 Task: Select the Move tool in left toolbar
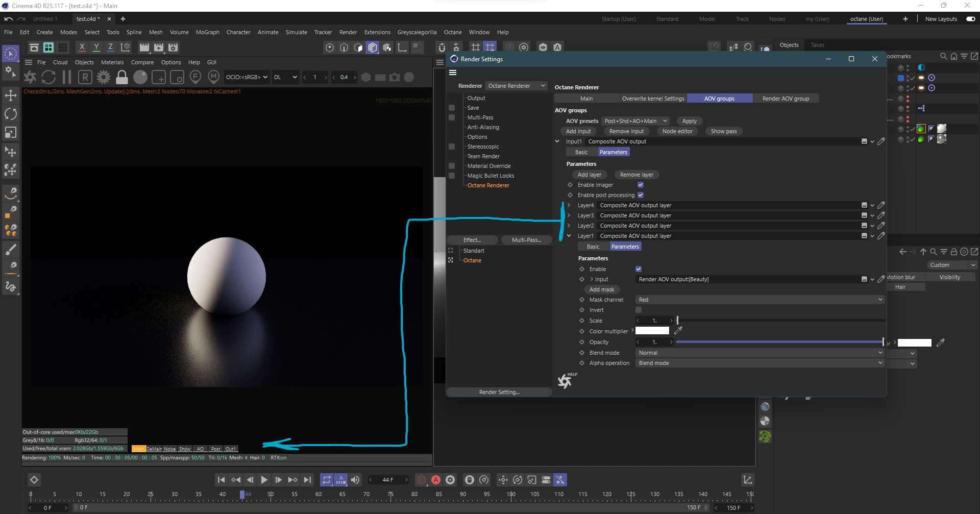coord(11,95)
